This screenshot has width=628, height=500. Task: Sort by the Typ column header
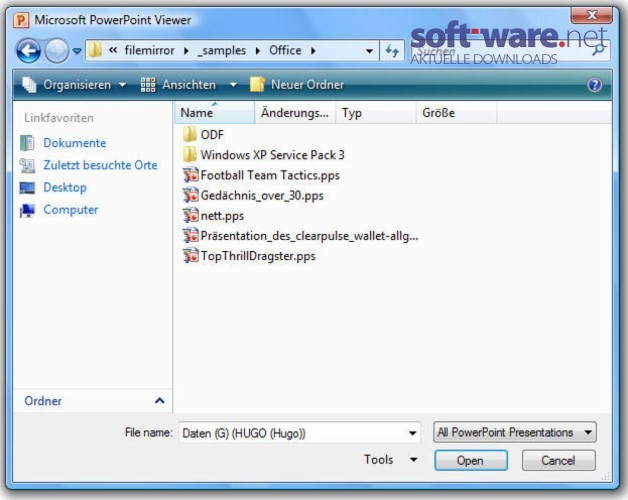click(376, 113)
